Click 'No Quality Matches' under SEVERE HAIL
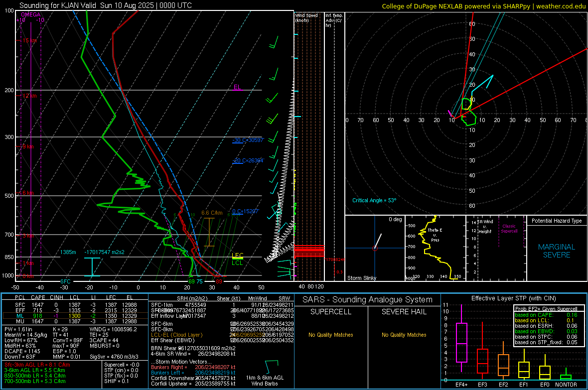This screenshot has height=390, width=588. pyautogui.click(x=404, y=335)
